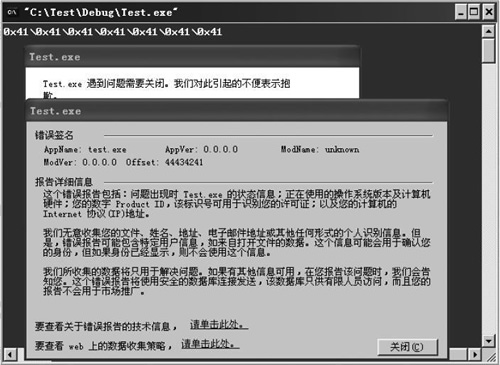Click the 关闭(C) button

407,347
